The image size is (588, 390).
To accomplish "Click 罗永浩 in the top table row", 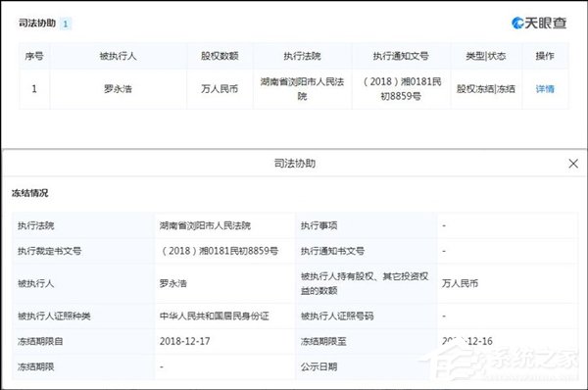I will pyautogui.click(x=119, y=89).
